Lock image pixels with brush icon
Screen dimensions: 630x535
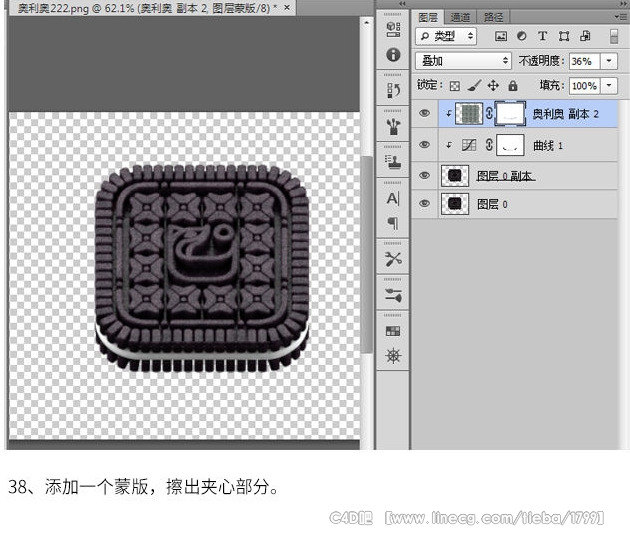(474, 86)
